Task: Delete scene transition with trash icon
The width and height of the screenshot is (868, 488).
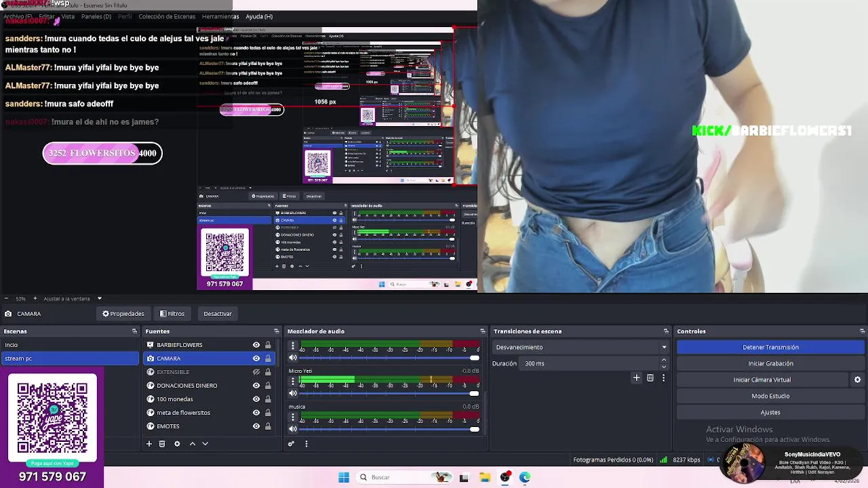Action: point(650,378)
